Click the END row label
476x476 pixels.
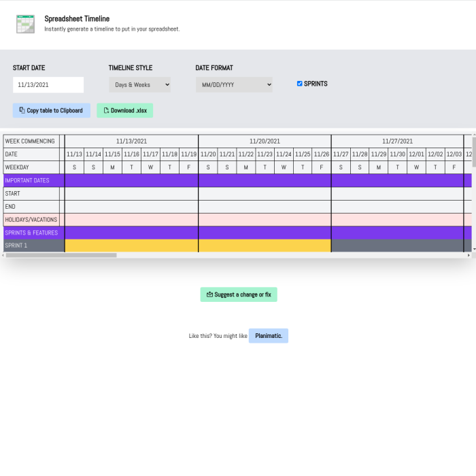tap(31, 207)
